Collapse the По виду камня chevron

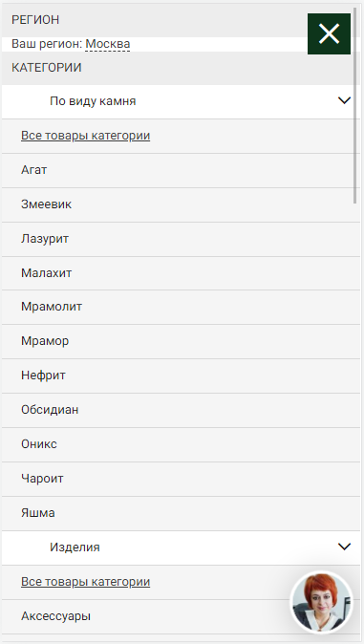coord(344,100)
